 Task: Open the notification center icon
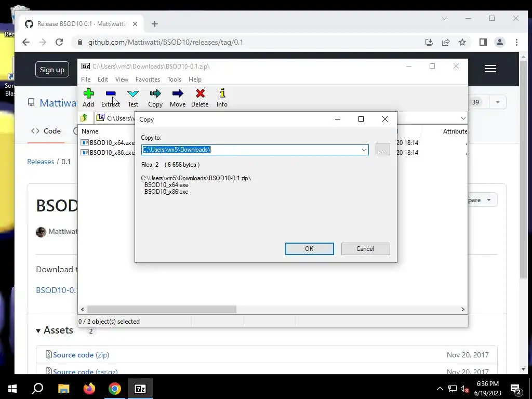516,389
